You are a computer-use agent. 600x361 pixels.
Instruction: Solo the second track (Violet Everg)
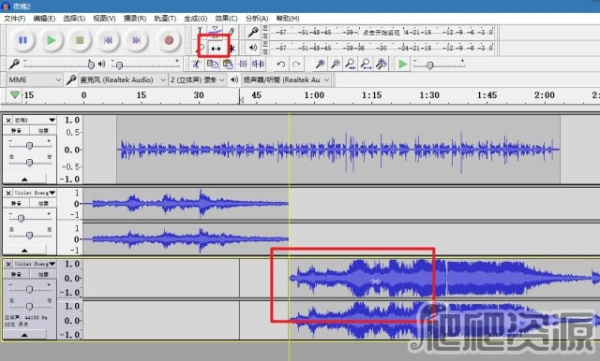tap(43, 203)
